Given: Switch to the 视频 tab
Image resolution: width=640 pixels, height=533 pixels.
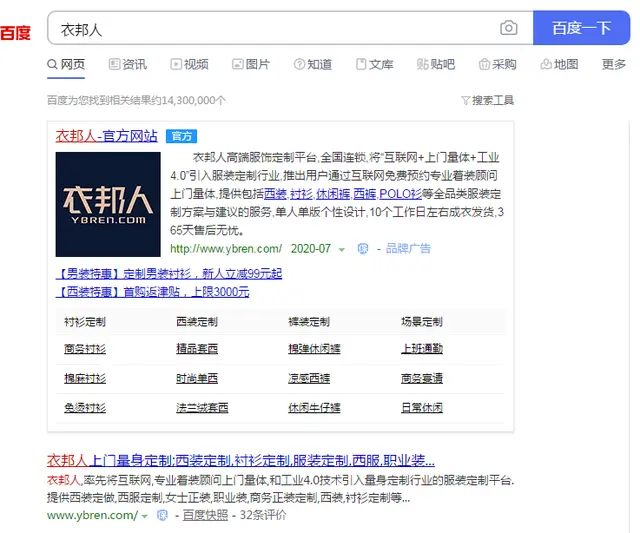Looking at the screenshot, I should click(189, 64).
